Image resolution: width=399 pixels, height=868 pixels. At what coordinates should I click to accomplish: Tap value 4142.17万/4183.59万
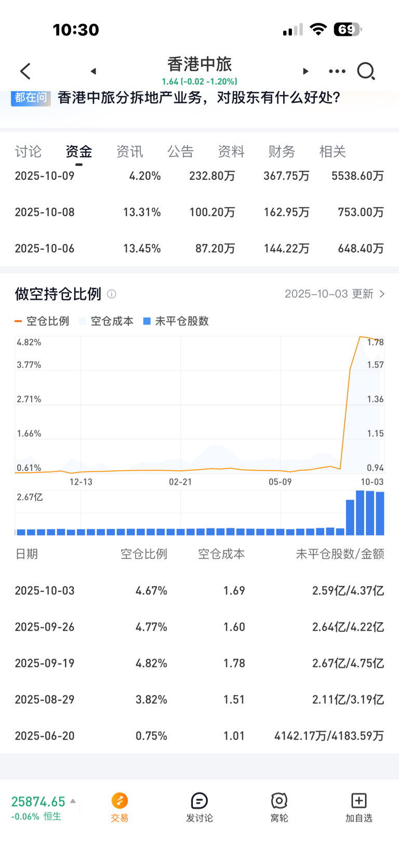click(x=329, y=736)
